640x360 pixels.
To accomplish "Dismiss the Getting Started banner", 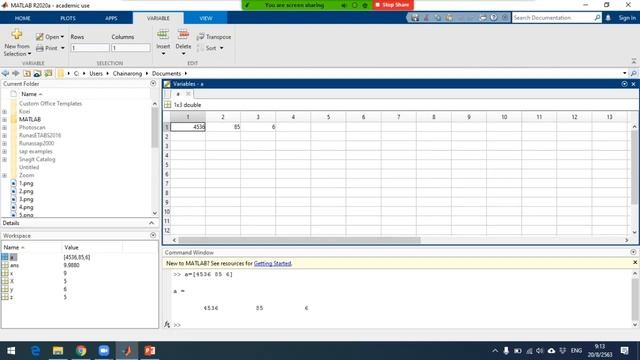I will tap(635, 262).
